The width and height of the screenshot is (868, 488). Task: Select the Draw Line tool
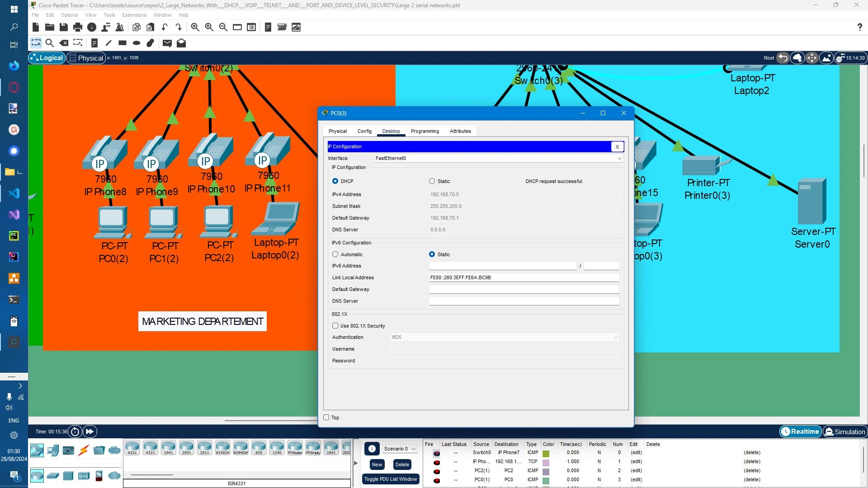click(108, 43)
